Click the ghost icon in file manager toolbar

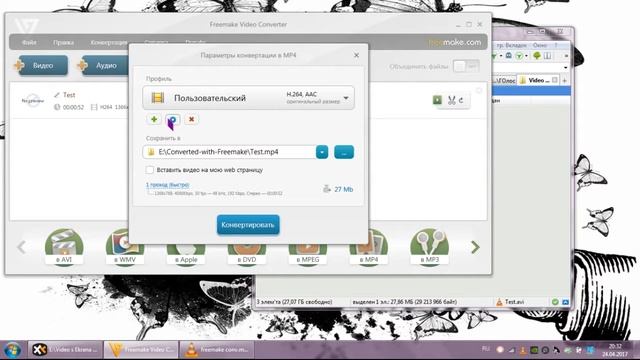click(509, 56)
